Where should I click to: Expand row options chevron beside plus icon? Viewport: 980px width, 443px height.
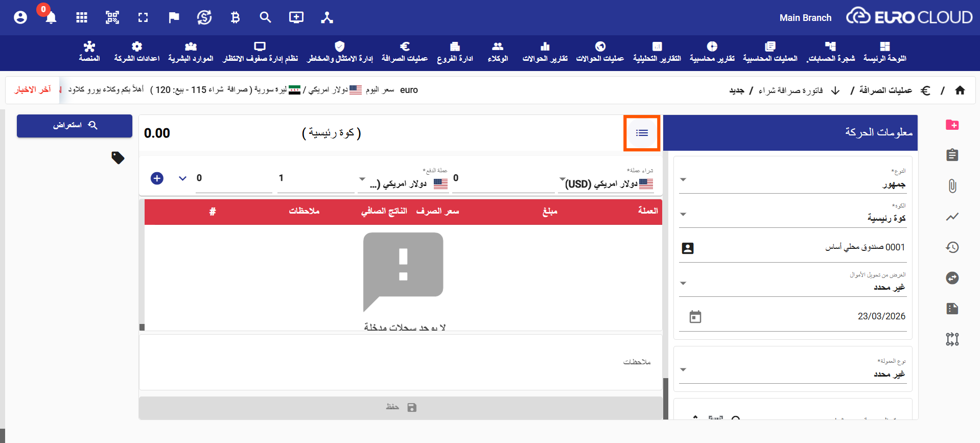[182, 178]
